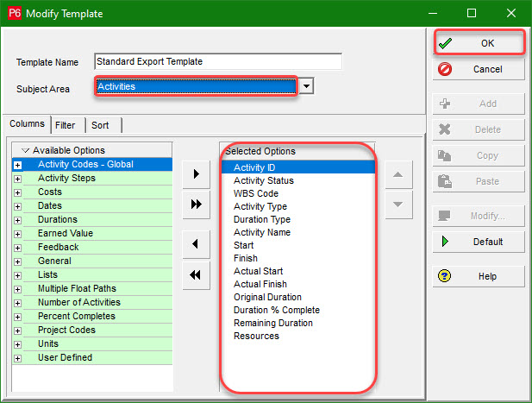Add all options with double right arrow

196,204
